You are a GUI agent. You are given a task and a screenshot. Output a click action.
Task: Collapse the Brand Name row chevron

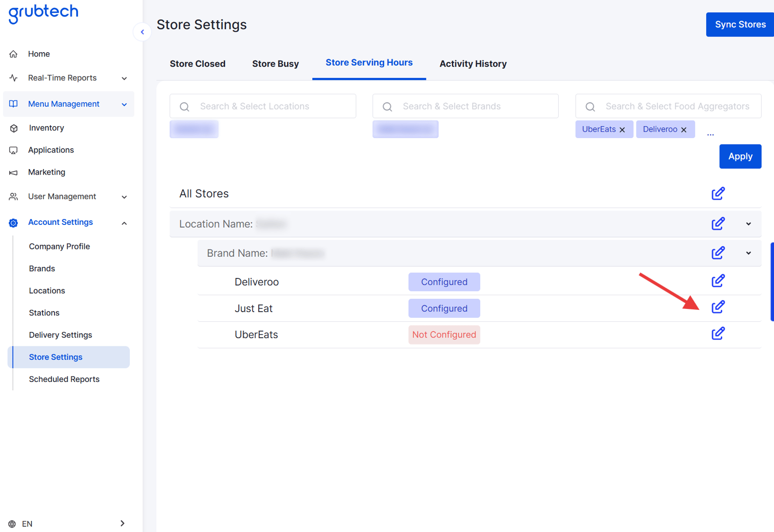pos(748,253)
